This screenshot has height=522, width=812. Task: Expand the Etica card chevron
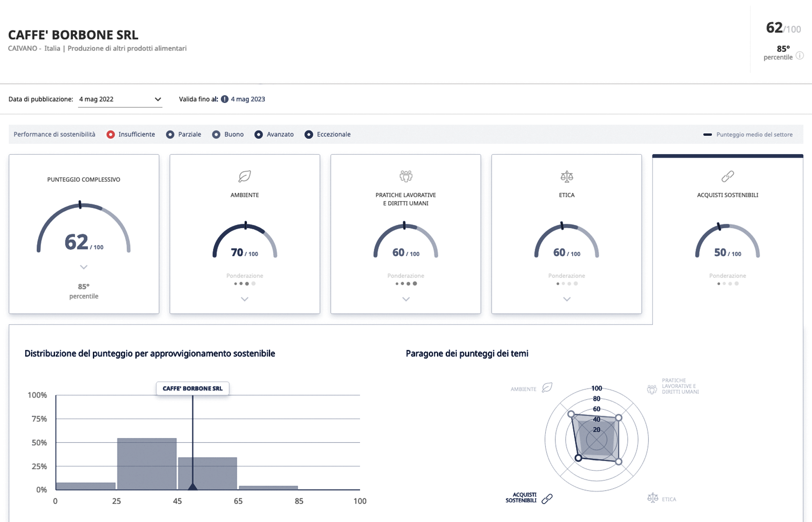point(567,299)
